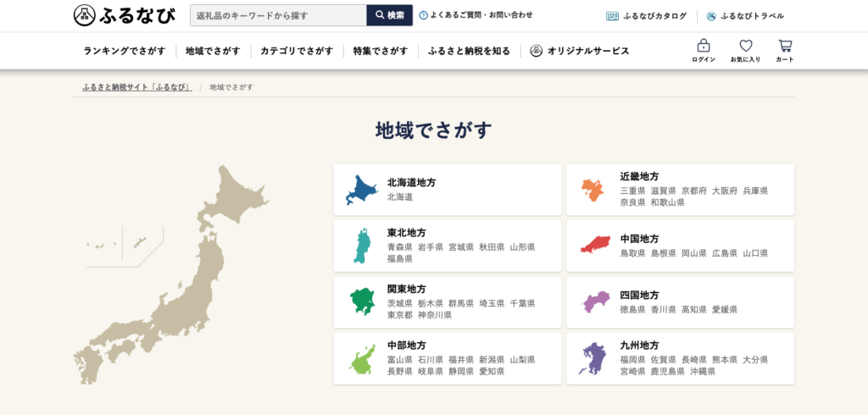Select 和歌山県 prefecture link
Screen dimensions: 868x415
click(668, 202)
